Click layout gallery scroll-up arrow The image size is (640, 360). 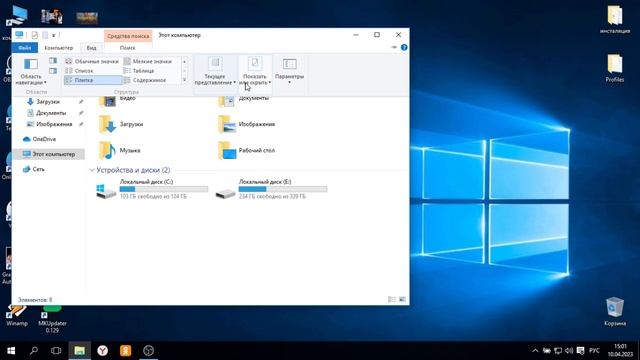[184, 61]
